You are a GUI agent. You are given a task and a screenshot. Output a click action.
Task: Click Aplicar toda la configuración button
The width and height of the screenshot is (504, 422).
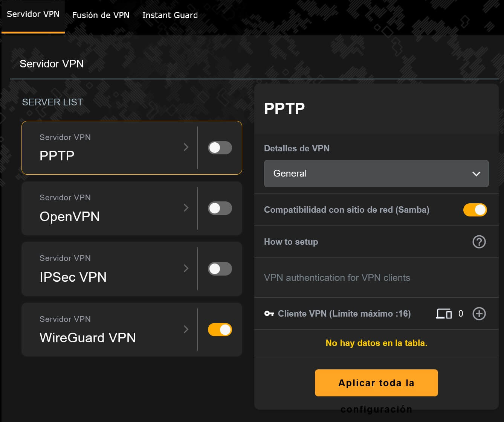tap(376, 383)
